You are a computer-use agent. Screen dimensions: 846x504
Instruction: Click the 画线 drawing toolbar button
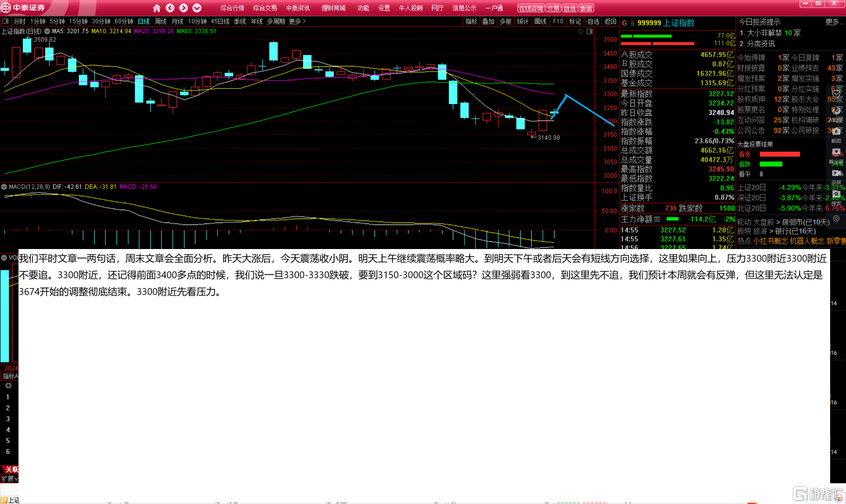(x=540, y=21)
